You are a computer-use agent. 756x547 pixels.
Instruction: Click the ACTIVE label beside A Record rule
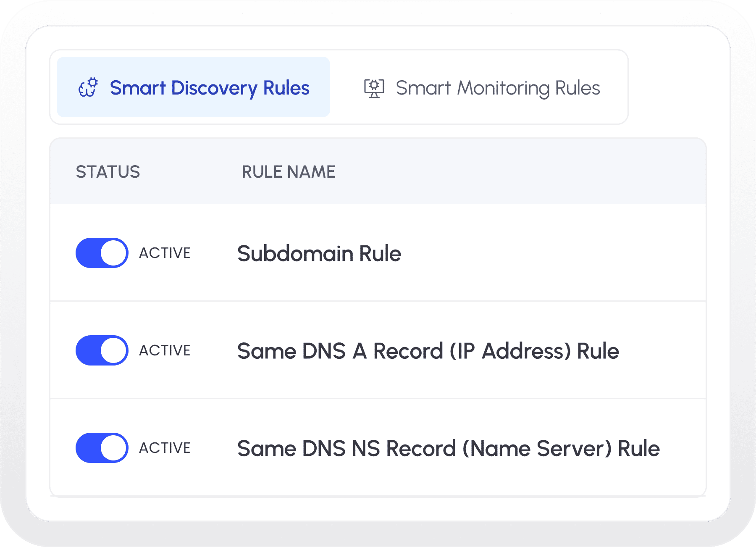click(x=165, y=350)
